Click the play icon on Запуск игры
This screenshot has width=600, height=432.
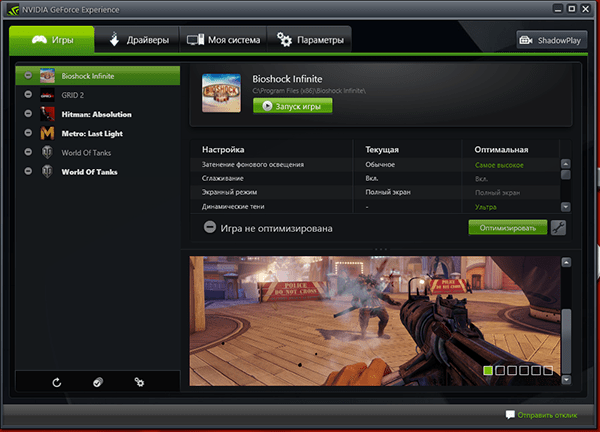coord(267,106)
